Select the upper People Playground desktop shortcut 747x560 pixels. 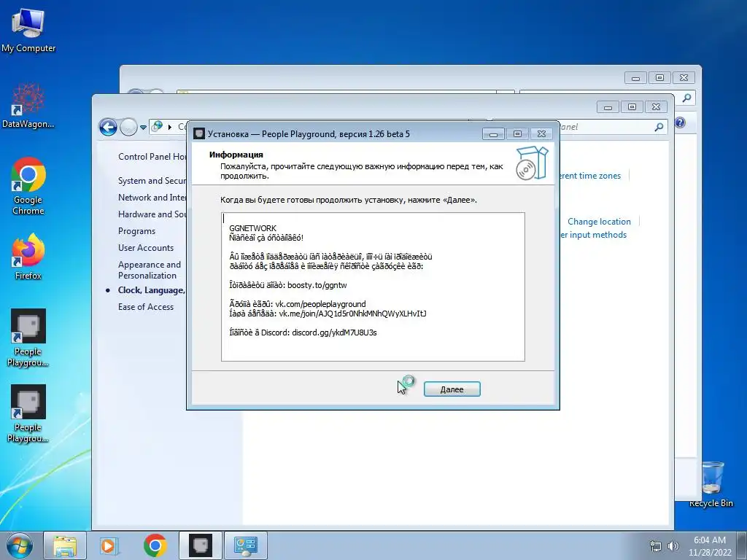coord(28,338)
